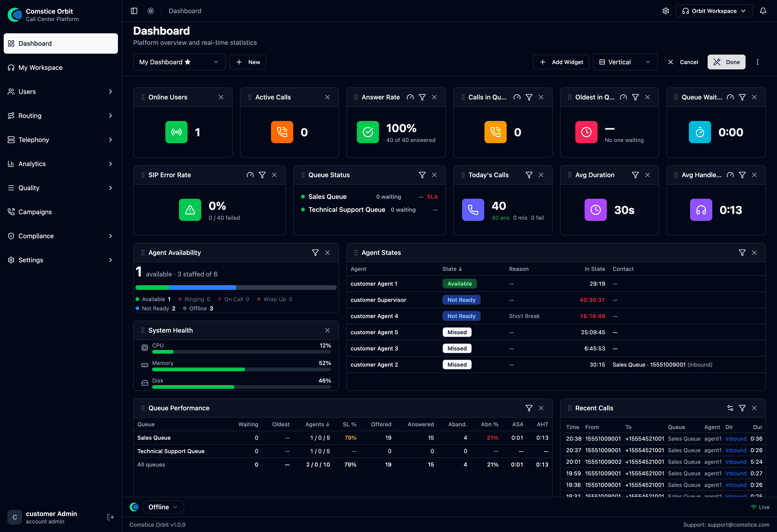This screenshot has width=777, height=532.
Task: Click the Add Widget button
Action: [x=561, y=62]
